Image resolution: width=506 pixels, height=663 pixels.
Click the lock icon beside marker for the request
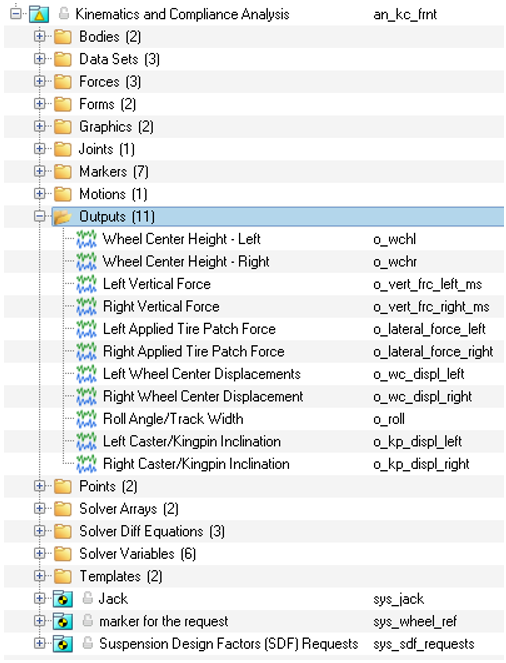click(88, 621)
